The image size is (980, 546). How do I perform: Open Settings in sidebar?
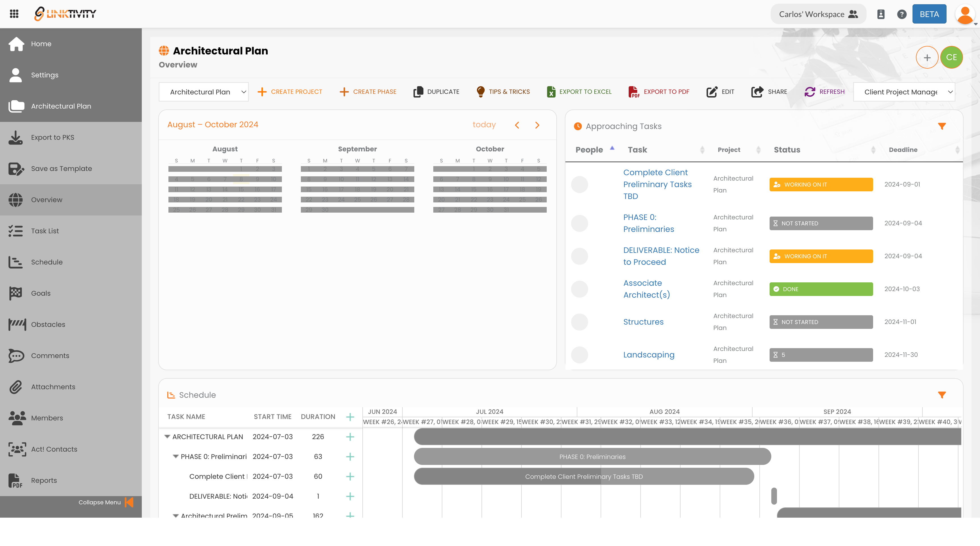[71, 75]
